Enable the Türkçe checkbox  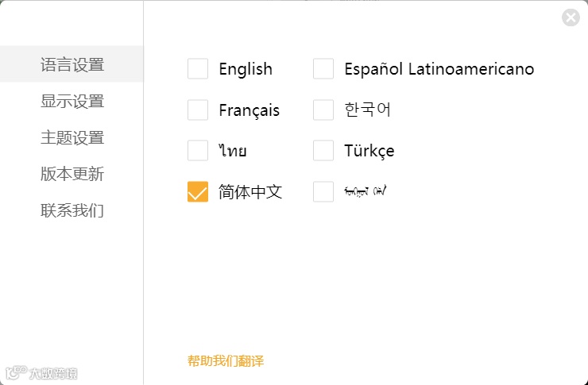[x=323, y=150]
